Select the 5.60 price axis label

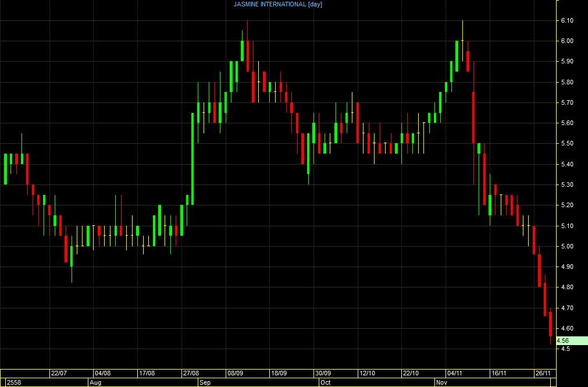[567, 123]
